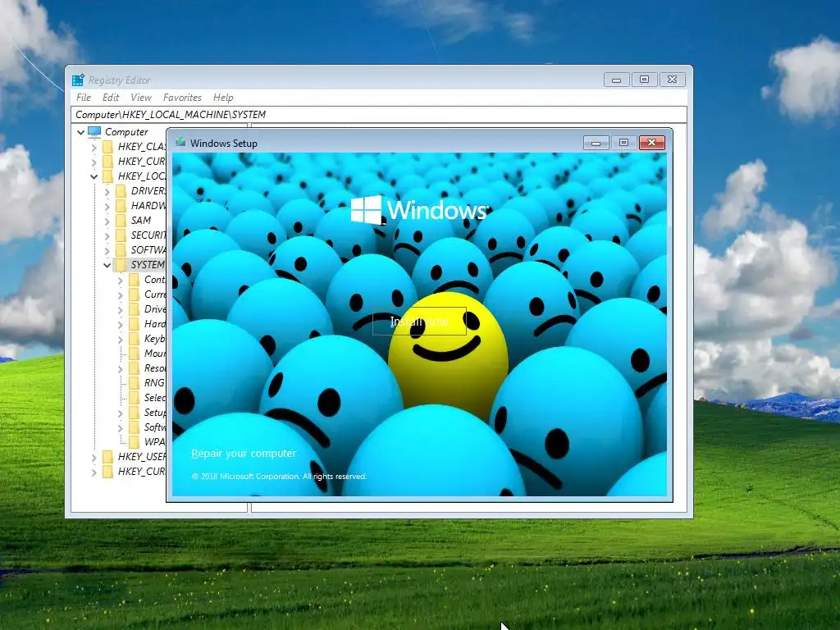Select the HKEY_CLASSES_ROOT folder icon
The image size is (840, 630).
coord(107,147)
